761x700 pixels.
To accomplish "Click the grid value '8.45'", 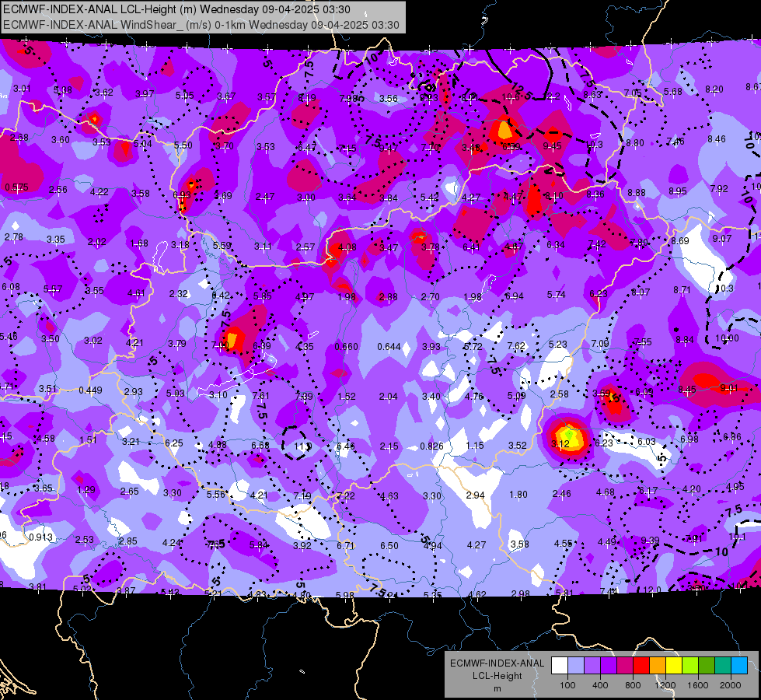I will click(x=686, y=389).
